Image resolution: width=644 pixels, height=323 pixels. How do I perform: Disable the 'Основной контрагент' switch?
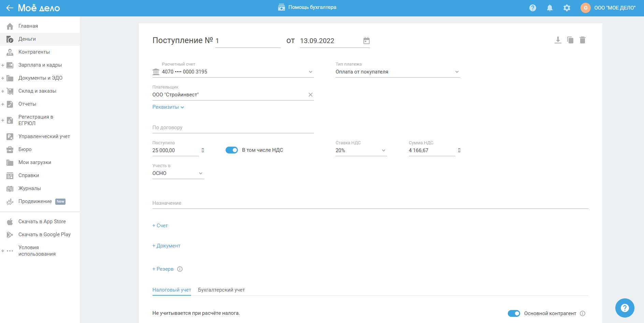click(x=514, y=313)
